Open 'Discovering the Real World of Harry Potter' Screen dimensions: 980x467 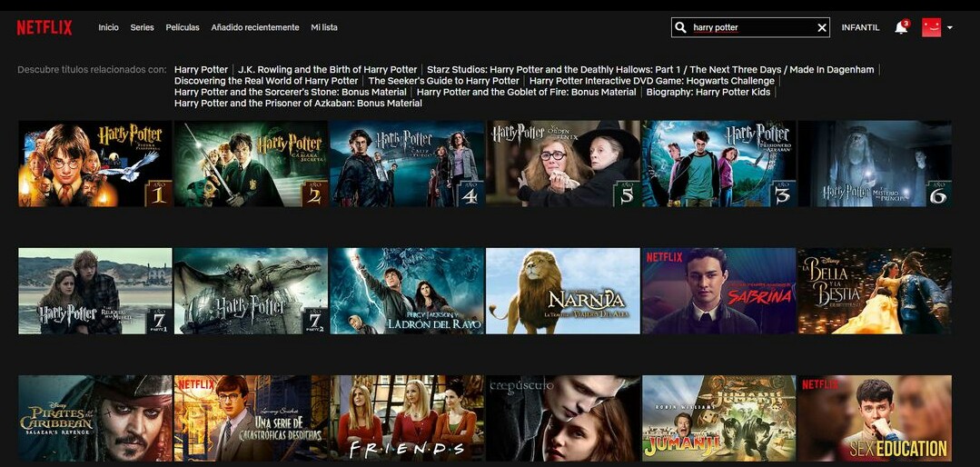pyautogui.click(x=266, y=81)
